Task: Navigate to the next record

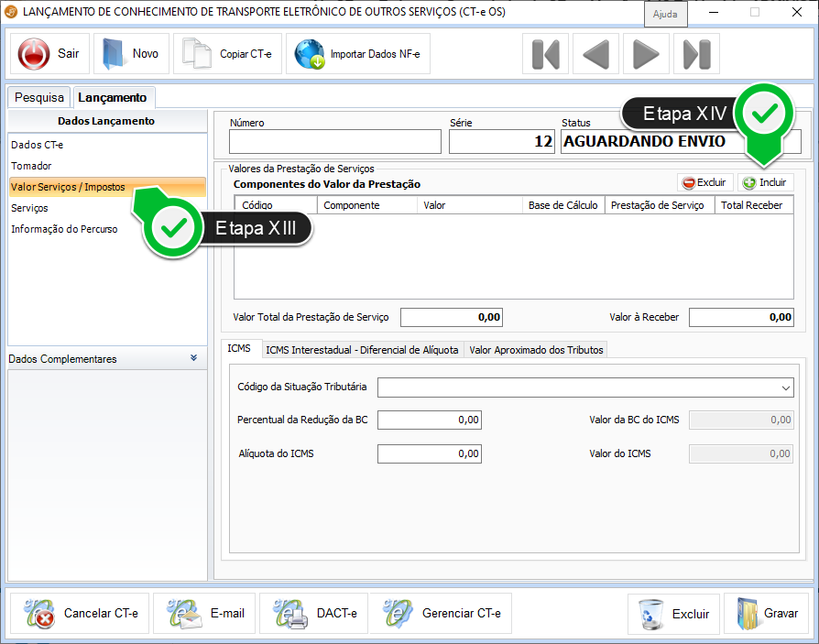Action: coord(646,55)
